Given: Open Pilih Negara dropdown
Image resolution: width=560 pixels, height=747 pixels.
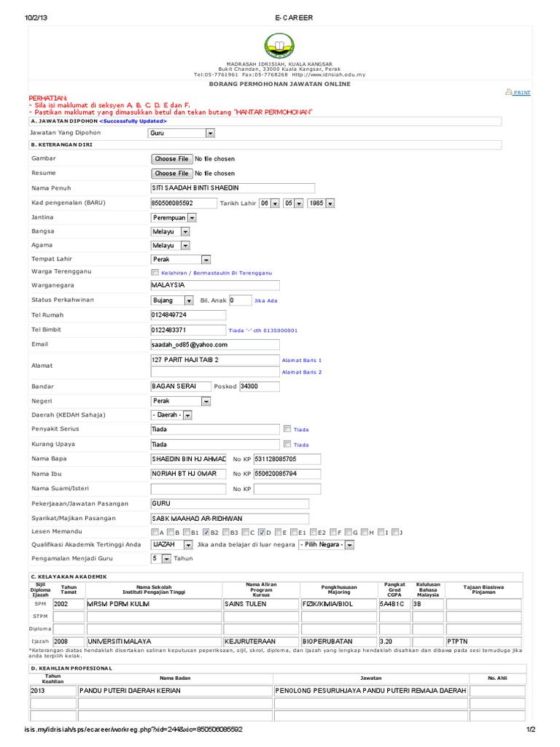Looking at the screenshot, I should pyautogui.click(x=326, y=544).
